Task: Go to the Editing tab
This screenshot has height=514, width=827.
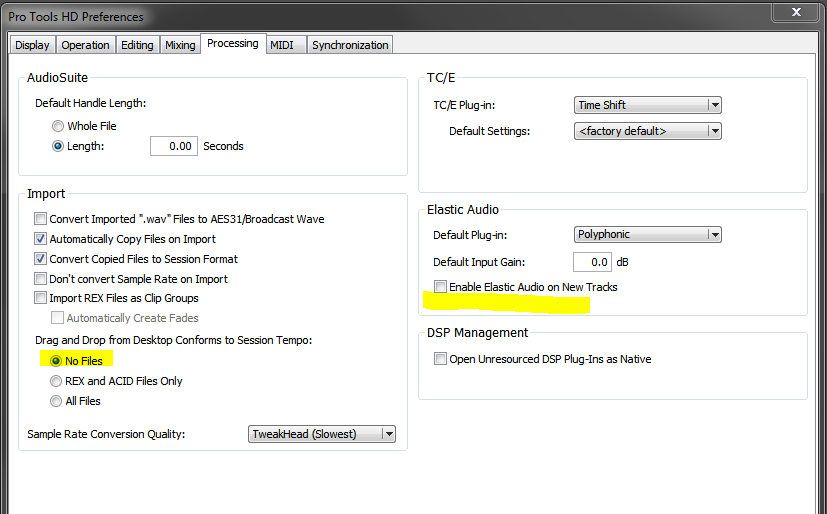Action: pos(137,45)
